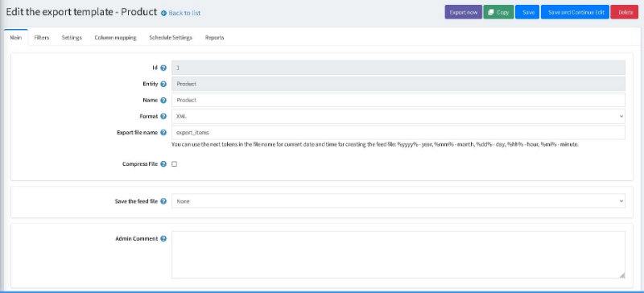Click the back arrow icon beside Back to list
The width and height of the screenshot is (644, 293).
(x=164, y=13)
